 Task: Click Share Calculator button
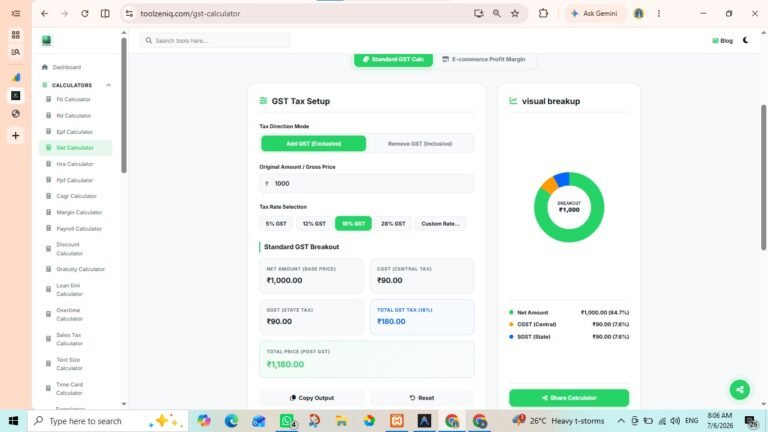pos(569,398)
